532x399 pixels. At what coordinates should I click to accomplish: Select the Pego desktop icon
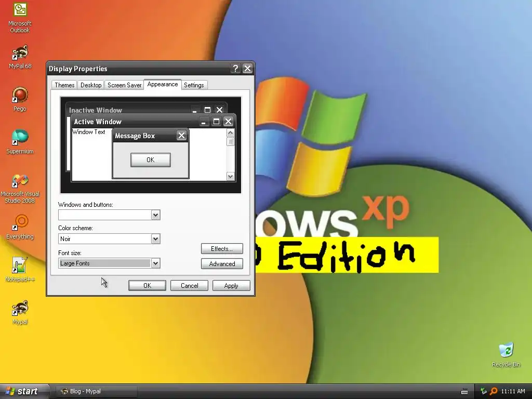coord(20,99)
